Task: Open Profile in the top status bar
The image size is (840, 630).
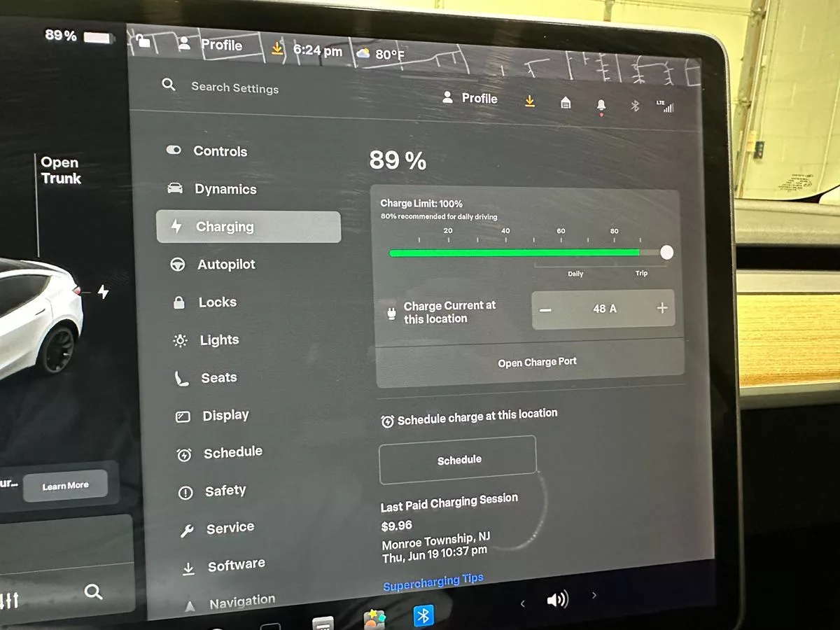Action: (210, 45)
